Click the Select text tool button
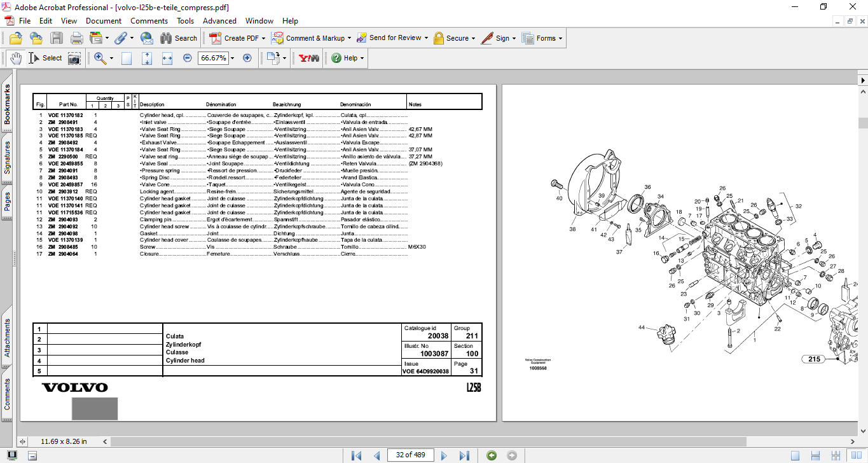Image resolution: width=868 pixels, height=463 pixels. coord(45,58)
